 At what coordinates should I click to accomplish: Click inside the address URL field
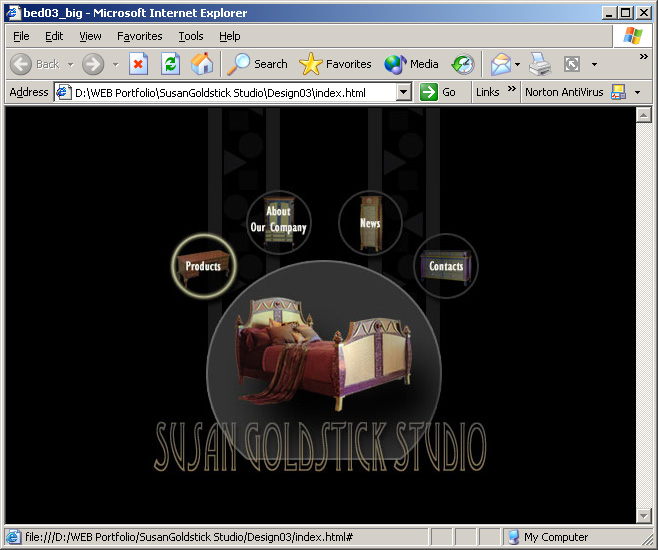click(x=235, y=92)
